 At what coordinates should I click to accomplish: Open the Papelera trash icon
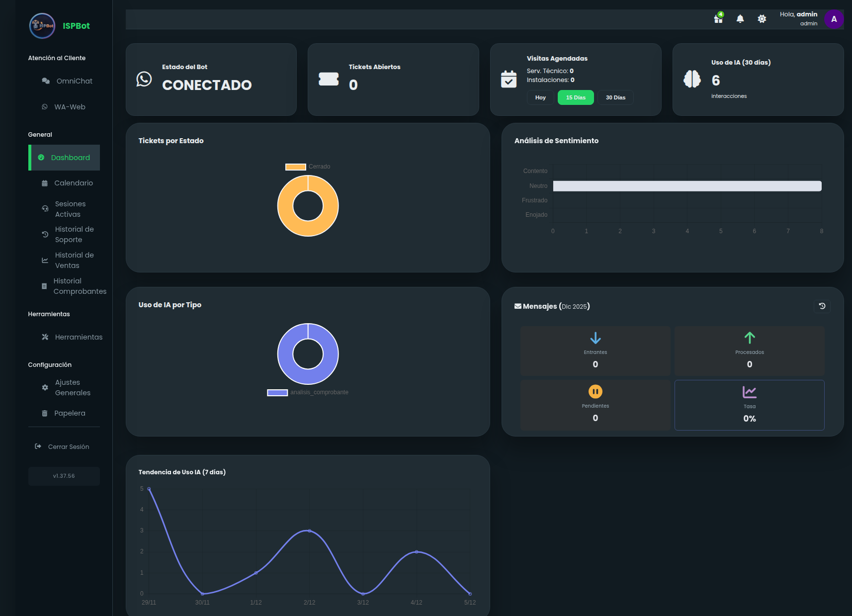(x=45, y=413)
